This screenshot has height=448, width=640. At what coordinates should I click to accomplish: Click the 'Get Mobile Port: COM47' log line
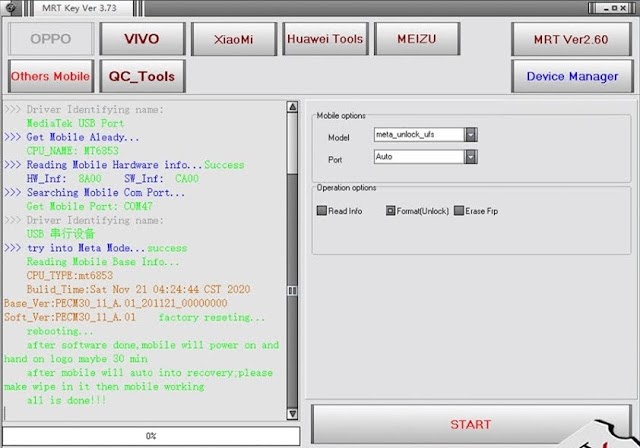89,206
